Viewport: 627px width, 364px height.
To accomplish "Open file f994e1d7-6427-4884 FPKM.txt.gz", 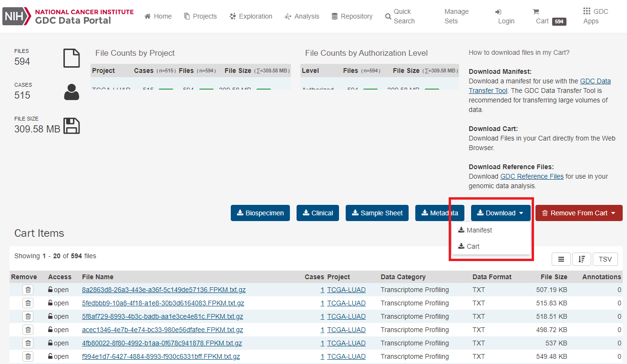I will (161, 356).
